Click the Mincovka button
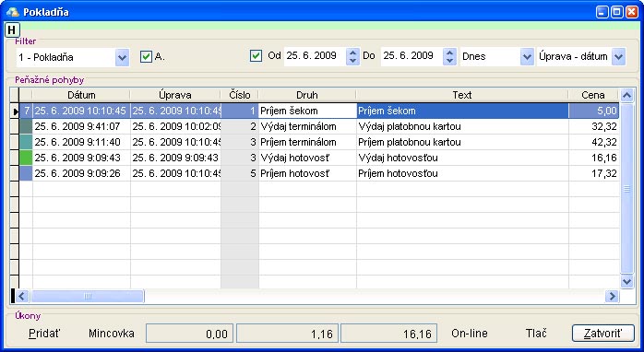This screenshot has height=352, width=644. click(x=112, y=334)
